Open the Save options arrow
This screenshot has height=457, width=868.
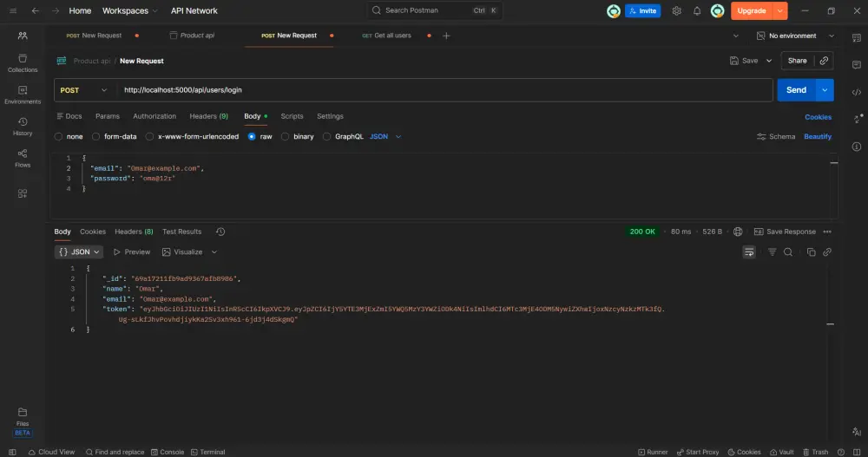click(x=769, y=61)
